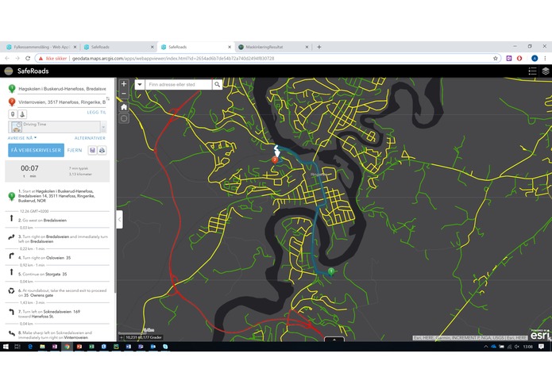Open the purple browser extension icon

(508, 59)
